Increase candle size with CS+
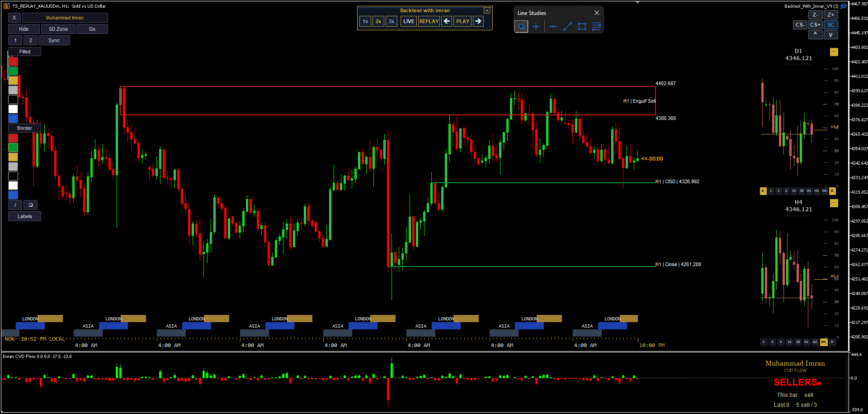The image size is (868, 414). click(816, 25)
